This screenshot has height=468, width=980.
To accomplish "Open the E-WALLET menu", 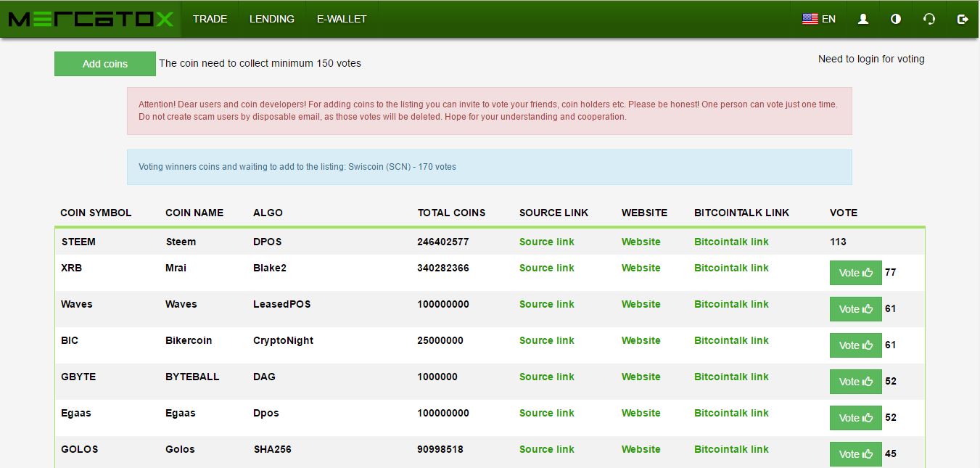I will coord(342,19).
